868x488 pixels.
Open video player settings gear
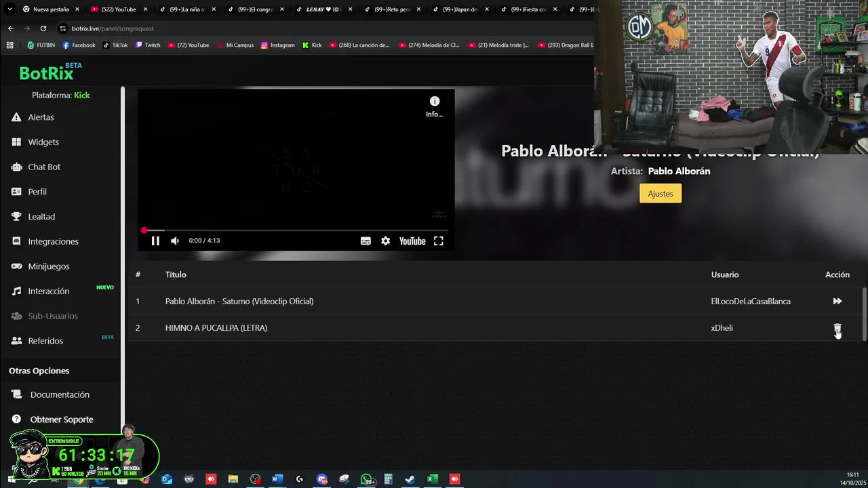[385, 241]
